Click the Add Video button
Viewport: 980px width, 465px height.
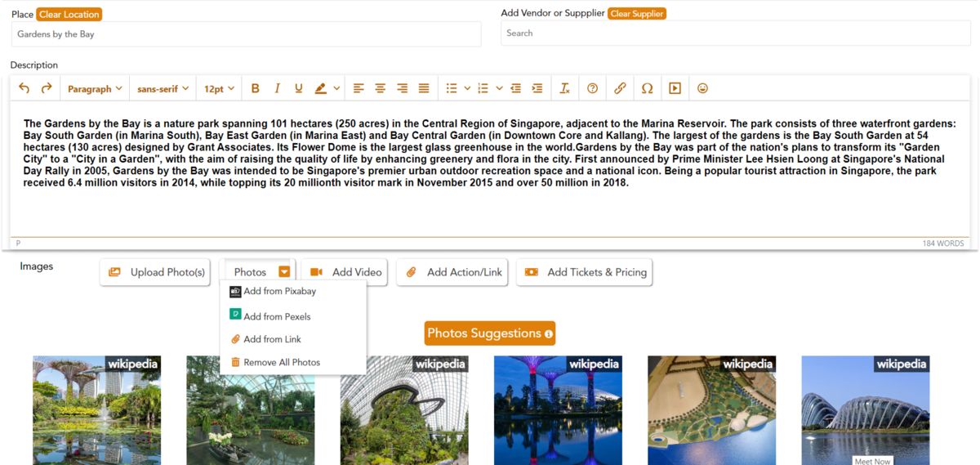(345, 272)
